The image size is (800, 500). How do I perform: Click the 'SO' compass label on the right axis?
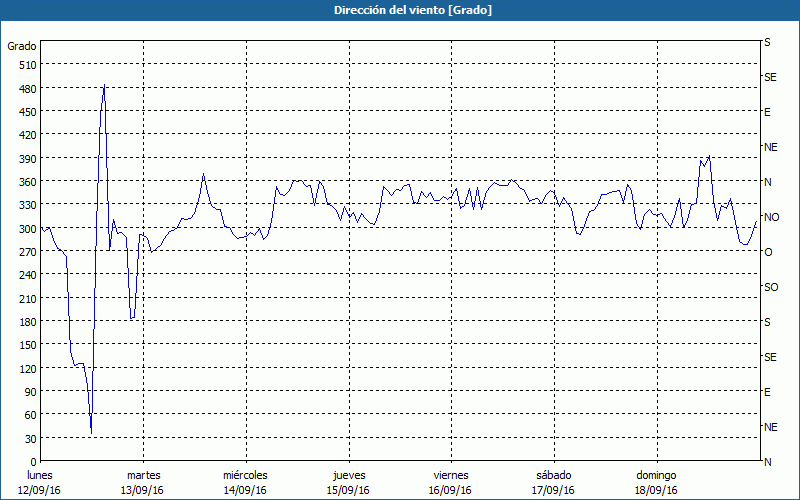[x=771, y=287]
